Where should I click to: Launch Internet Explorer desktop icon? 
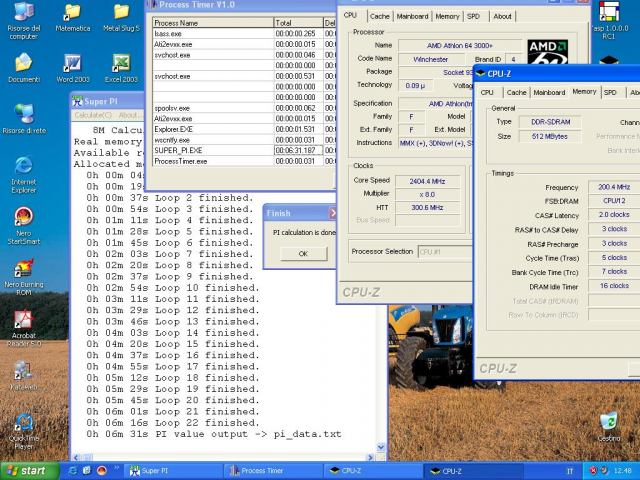[x=24, y=175]
